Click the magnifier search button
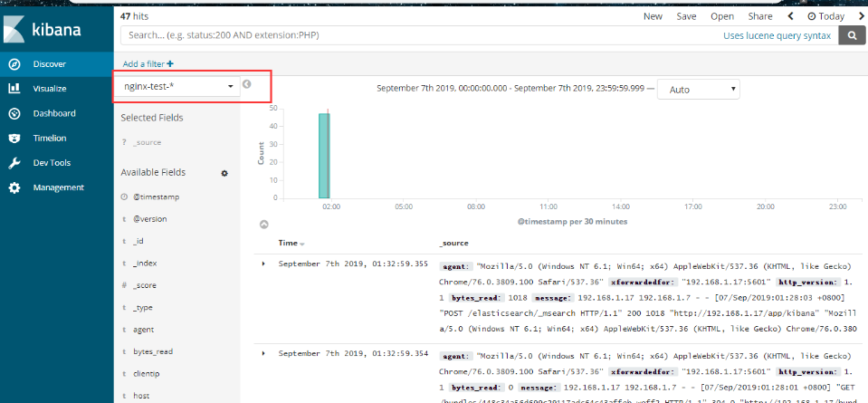Viewport: 868px width, 403px height. [x=853, y=35]
